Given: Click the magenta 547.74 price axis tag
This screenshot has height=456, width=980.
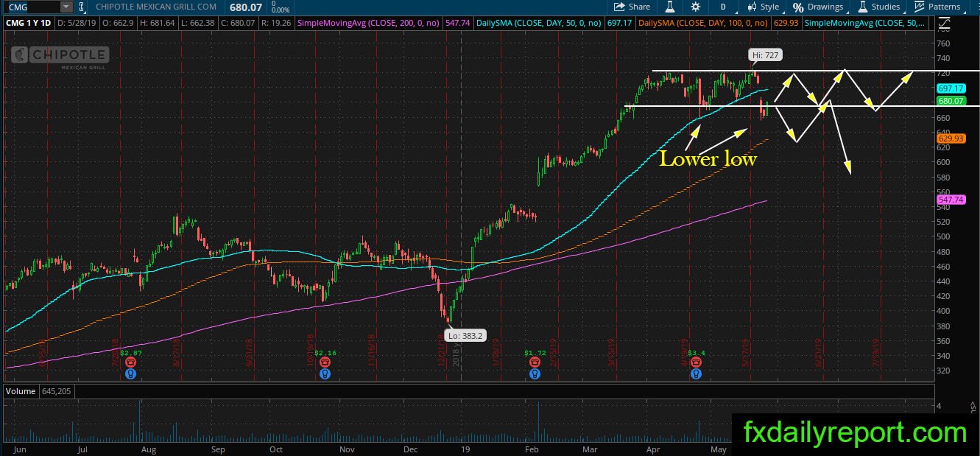Looking at the screenshot, I should tap(950, 200).
